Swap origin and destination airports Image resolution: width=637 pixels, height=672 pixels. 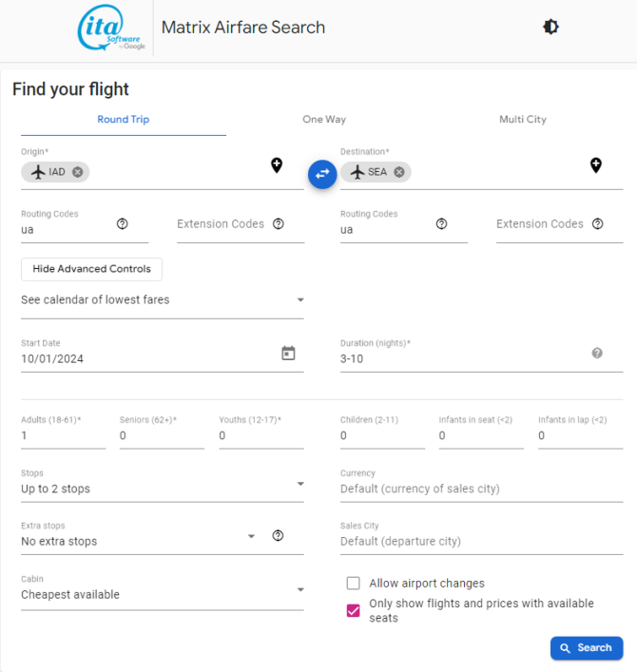pos(322,174)
